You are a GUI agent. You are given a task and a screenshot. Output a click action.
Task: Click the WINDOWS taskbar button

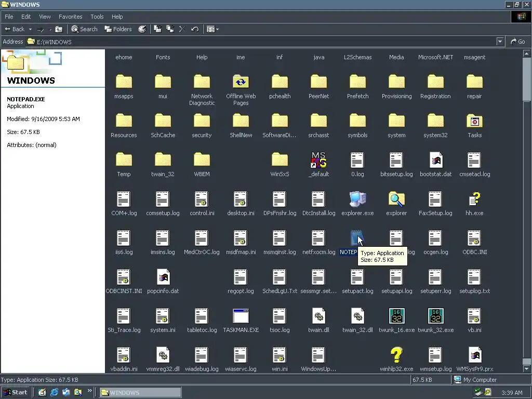pyautogui.click(x=140, y=393)
